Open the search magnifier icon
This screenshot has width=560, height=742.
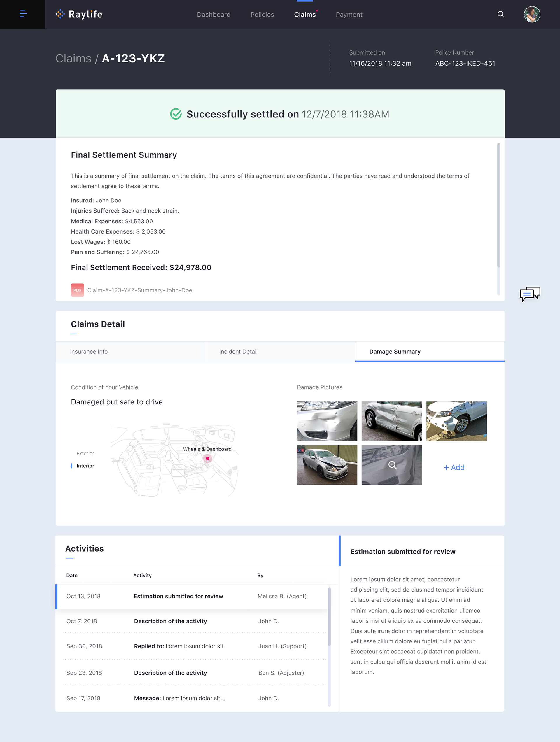coord(501,14)
